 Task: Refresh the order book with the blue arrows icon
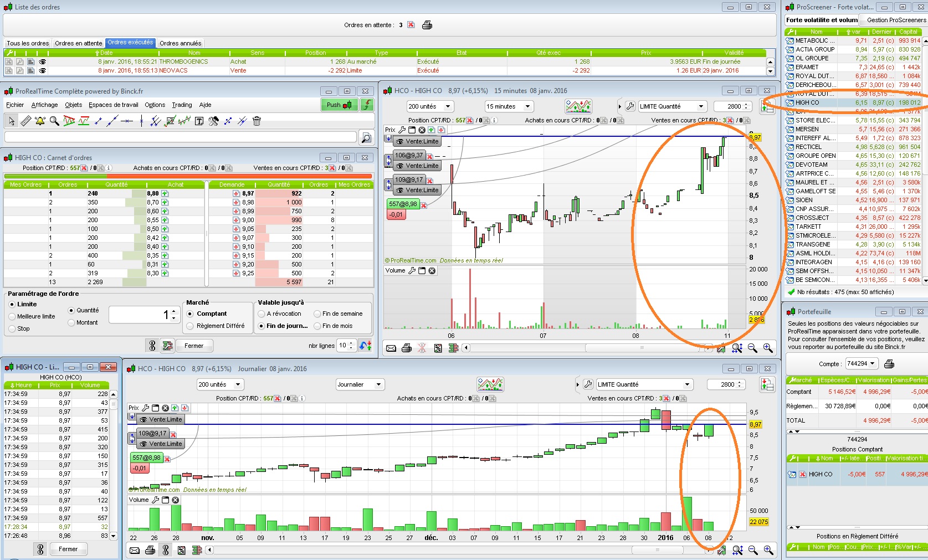tap(365, 346)
